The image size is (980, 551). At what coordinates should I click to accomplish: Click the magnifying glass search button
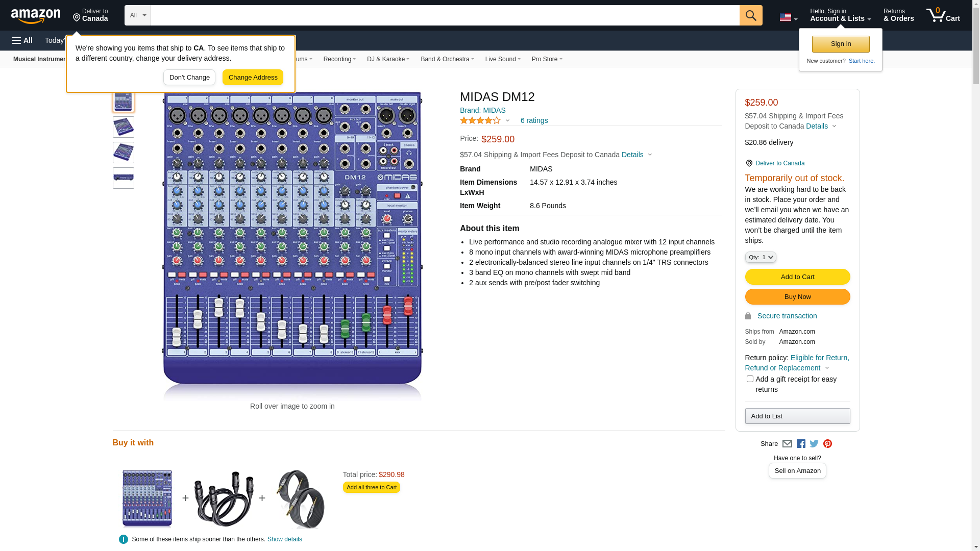(750, 15)
